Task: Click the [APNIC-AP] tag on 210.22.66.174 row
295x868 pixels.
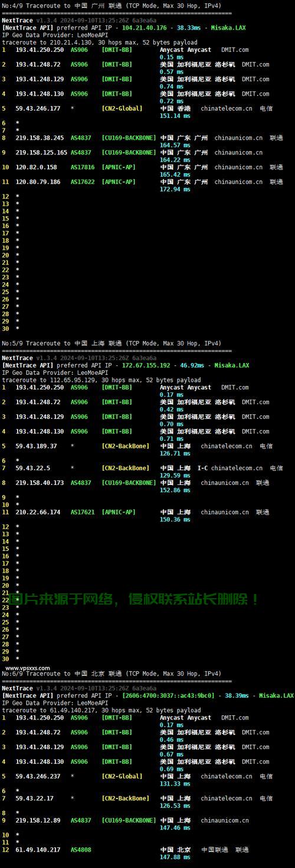Action: (x=118, y=512)
